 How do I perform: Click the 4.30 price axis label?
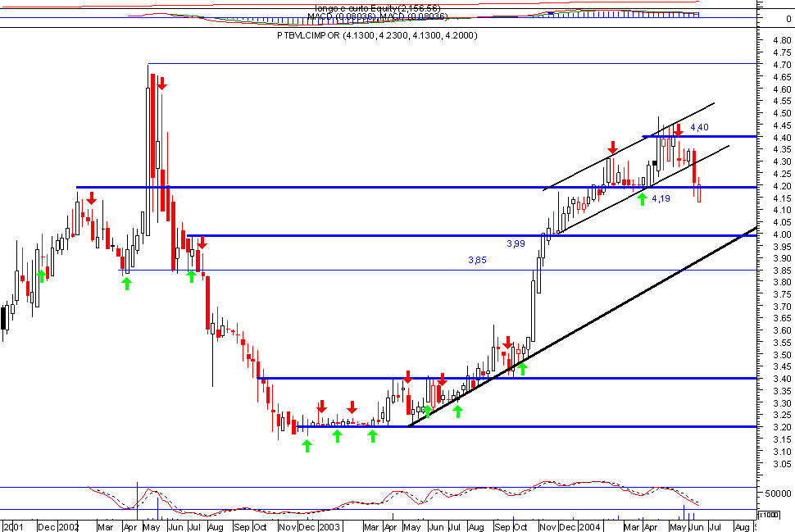pos(782,161)
